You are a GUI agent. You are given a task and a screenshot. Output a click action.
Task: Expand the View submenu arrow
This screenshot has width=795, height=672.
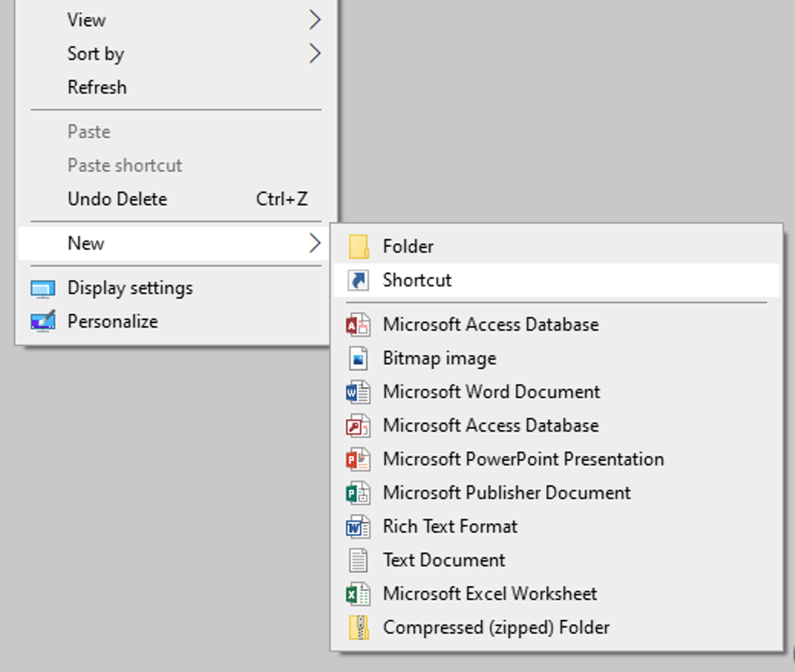[315, 20]
